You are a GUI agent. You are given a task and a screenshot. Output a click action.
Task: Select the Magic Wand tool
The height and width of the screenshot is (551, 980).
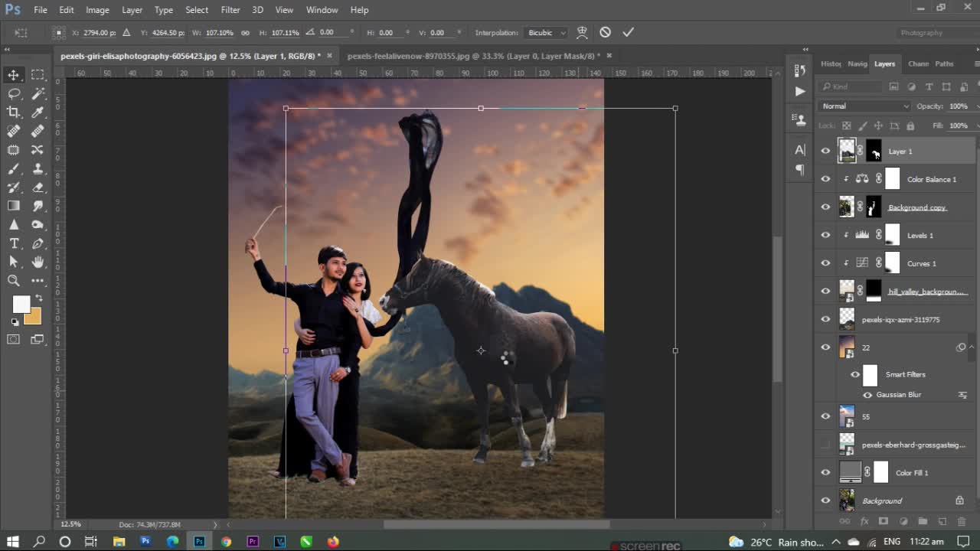click(38, 93)
